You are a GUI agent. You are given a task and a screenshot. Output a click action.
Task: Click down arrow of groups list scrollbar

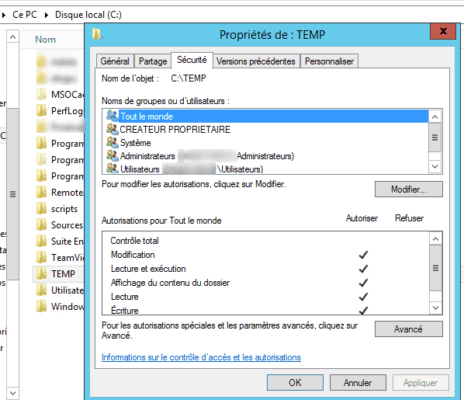tap(435, 166)
